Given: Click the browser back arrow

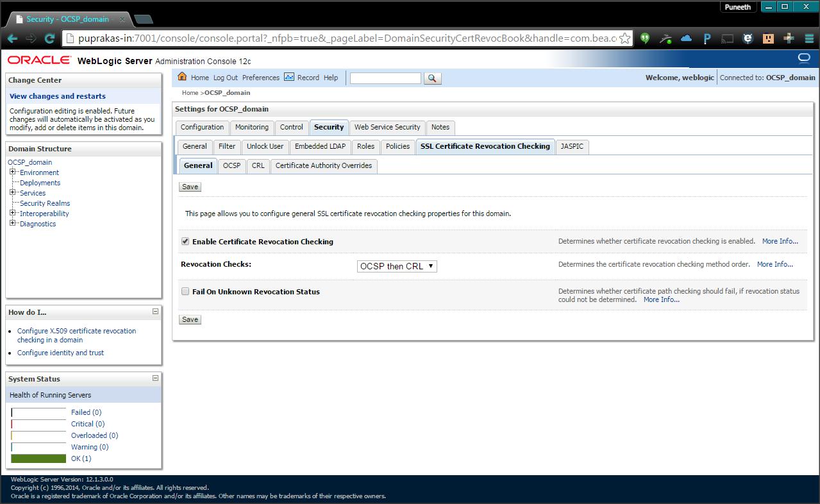Looking at the screenshot, I should click(x=12, y=38).
